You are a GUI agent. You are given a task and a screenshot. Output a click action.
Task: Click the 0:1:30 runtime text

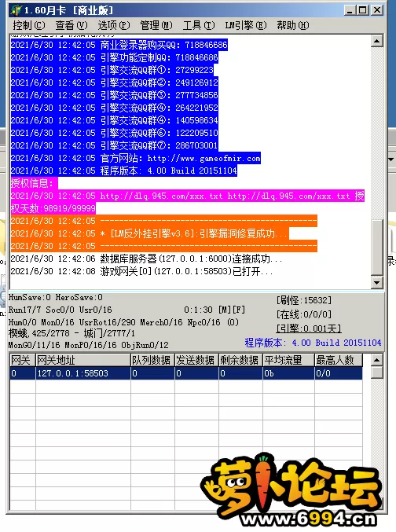pyautogui.click(x=198, y=310)
